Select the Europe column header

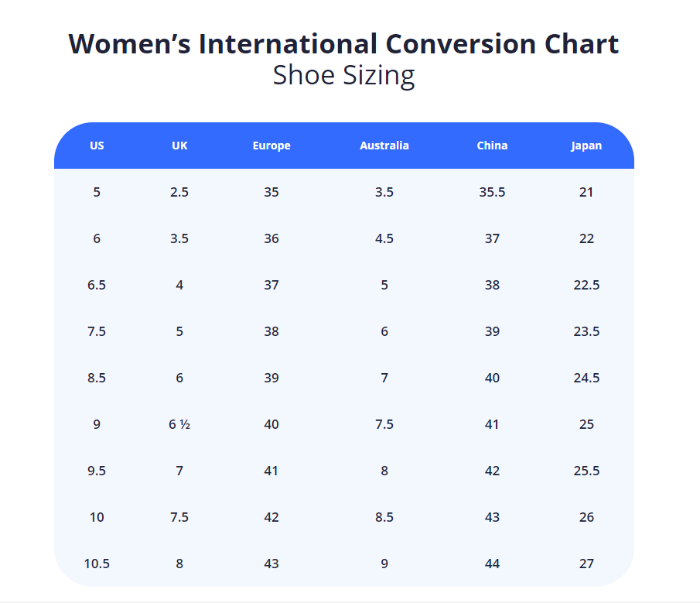click(271, 146)
